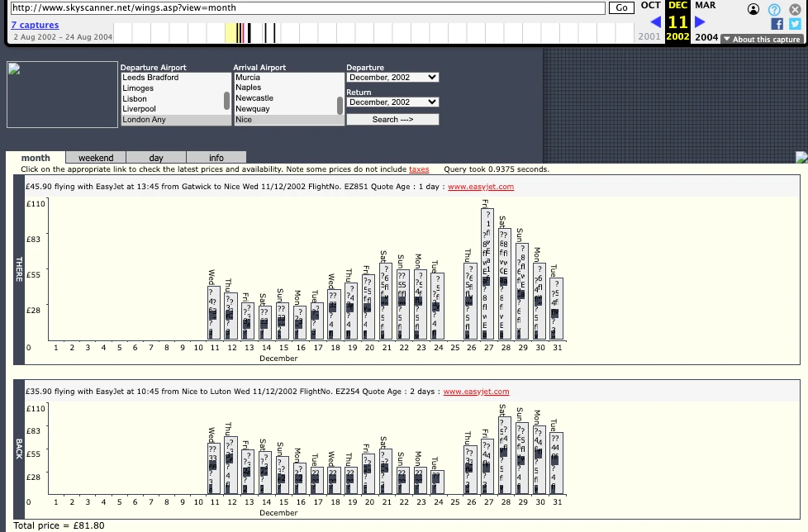The image size is (808, 532).
Task: Click the Go button beside URL field
Action: 621,7
